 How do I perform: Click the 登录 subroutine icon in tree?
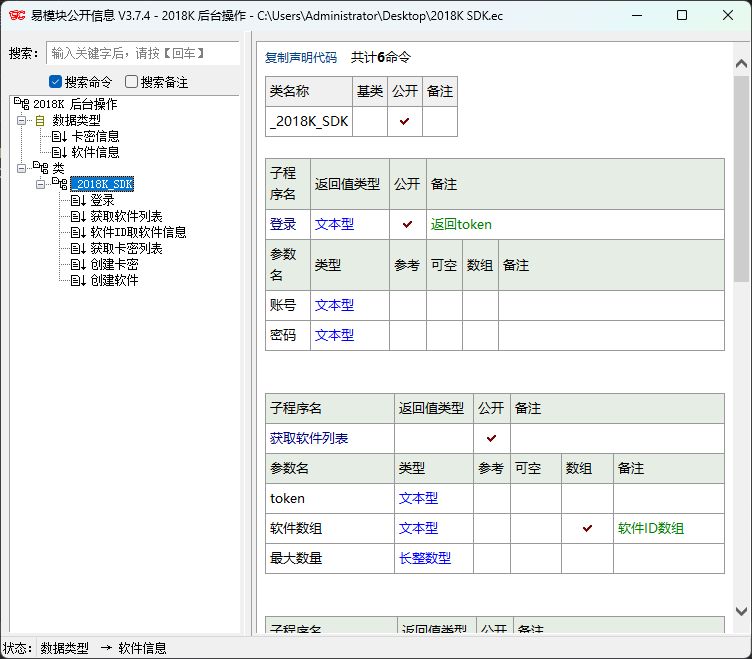coord(78,200)
